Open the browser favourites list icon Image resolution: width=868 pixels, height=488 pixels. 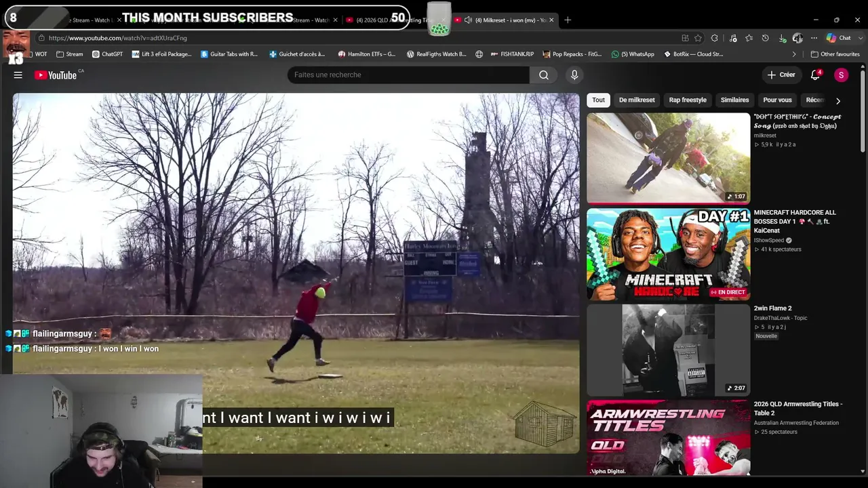(749, 38)
